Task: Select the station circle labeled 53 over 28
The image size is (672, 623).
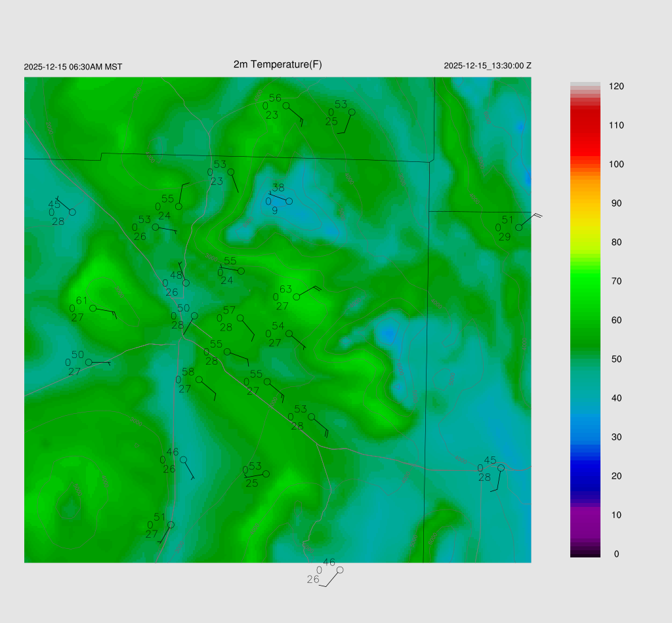Action: pos(311,417)
